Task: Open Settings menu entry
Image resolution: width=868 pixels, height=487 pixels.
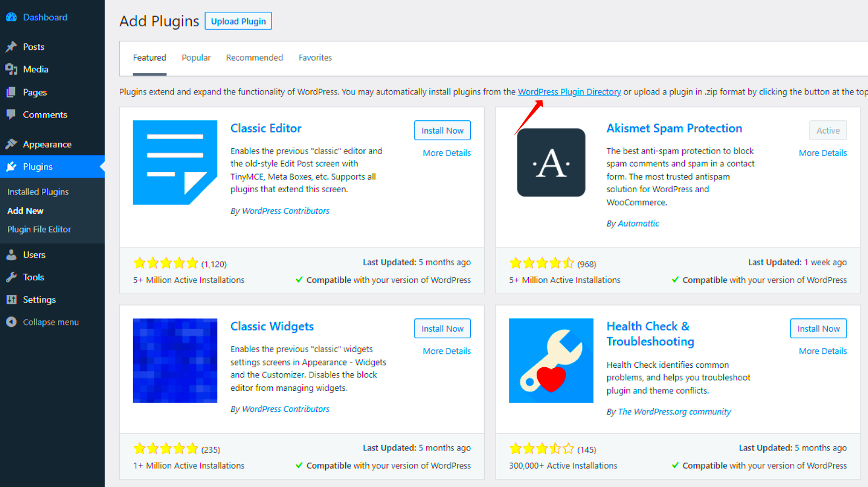Action: pos(39,300)
